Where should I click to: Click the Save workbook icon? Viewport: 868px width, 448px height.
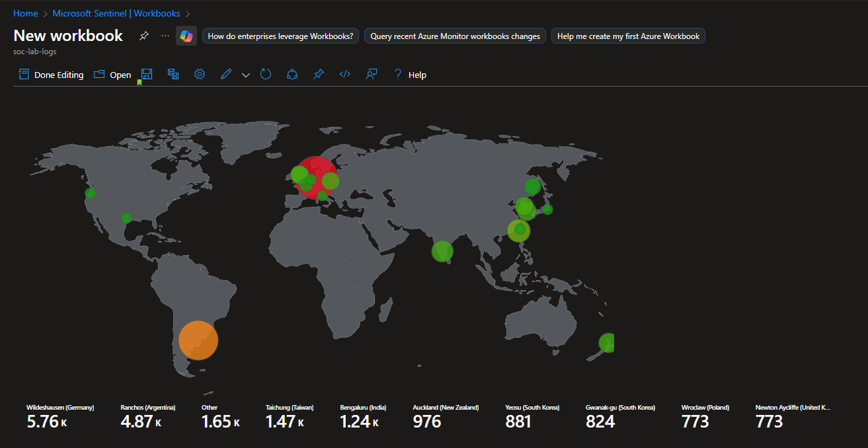click(147, 75)
